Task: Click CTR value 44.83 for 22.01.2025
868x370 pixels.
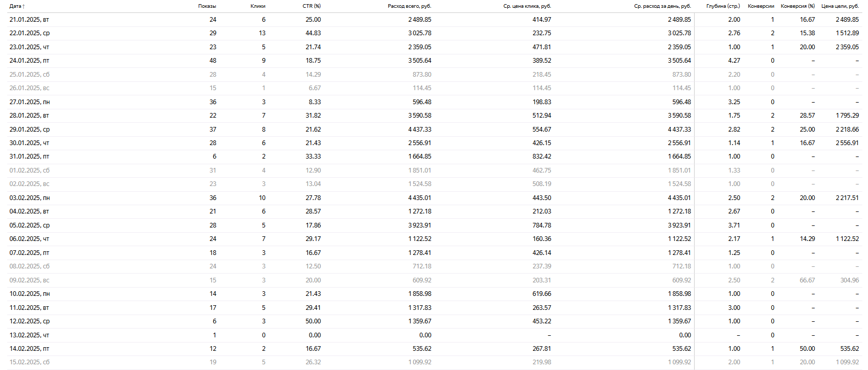Action: tap(313, 33)
